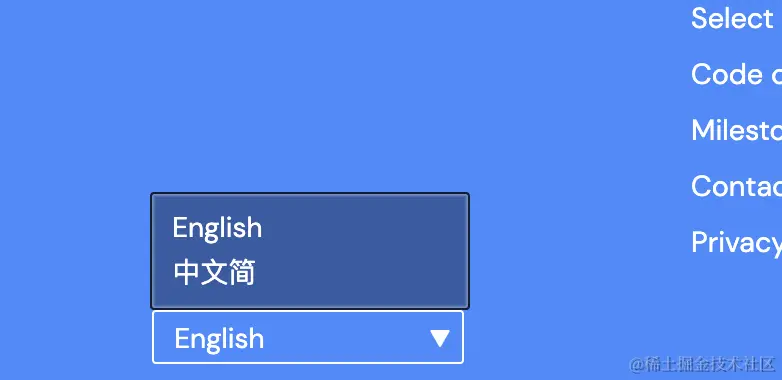Viewport: 782px width, 380px height.
Task: Click the blank blue page background
Action: point(324,95)
